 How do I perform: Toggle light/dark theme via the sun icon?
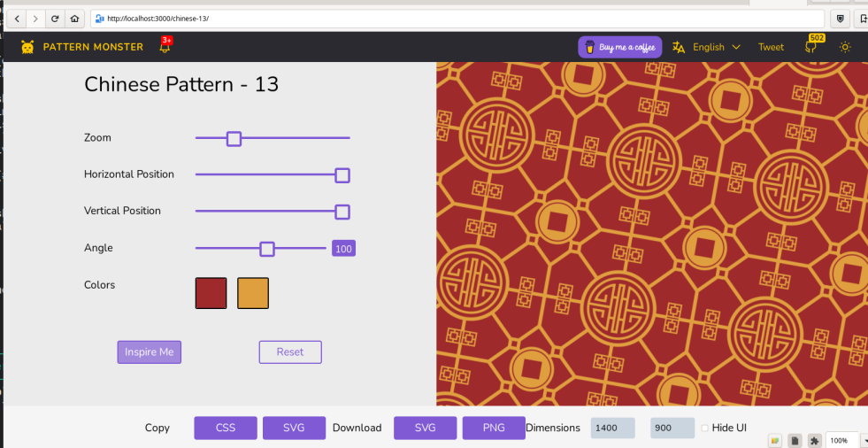[x=845, y=47]
